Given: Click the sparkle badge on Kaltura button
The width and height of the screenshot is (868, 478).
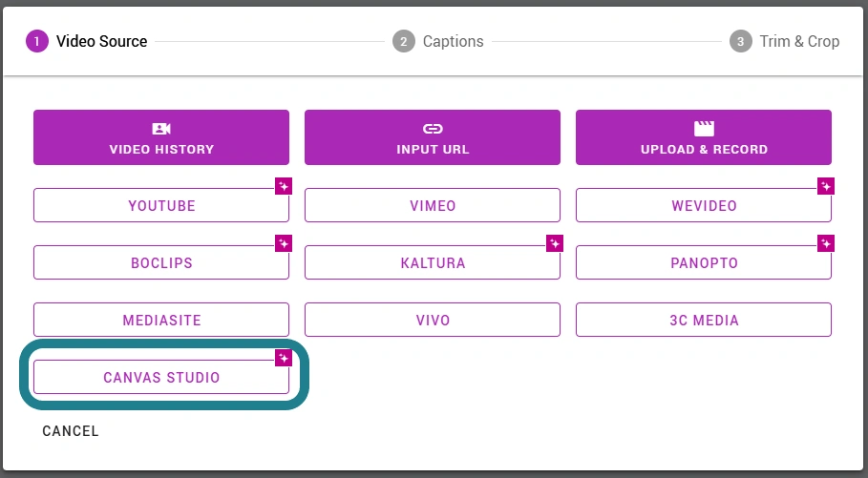Looking at the screenshot, I should (555, 243).
